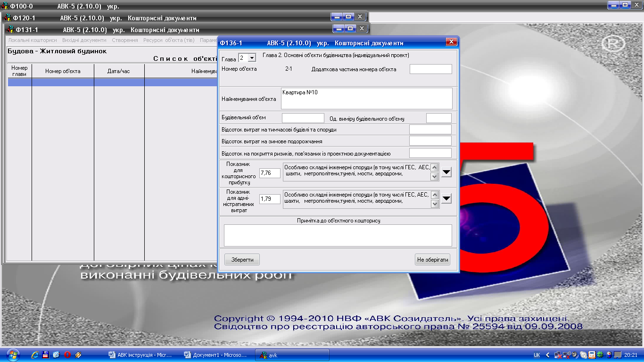Expand the адміністративних витрат black arrow dropdown
The width and height of the screenshot is (644, 362).
(446, 198)
